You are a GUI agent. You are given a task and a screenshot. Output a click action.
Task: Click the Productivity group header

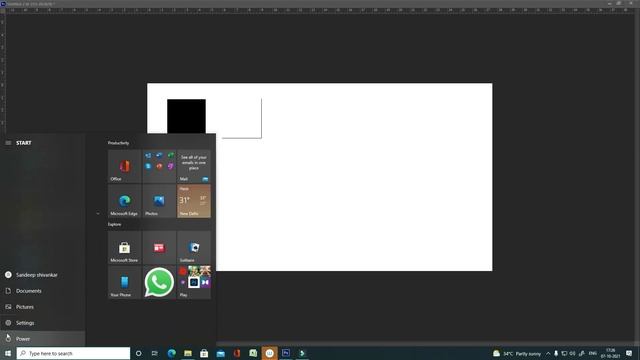point(118,143)
